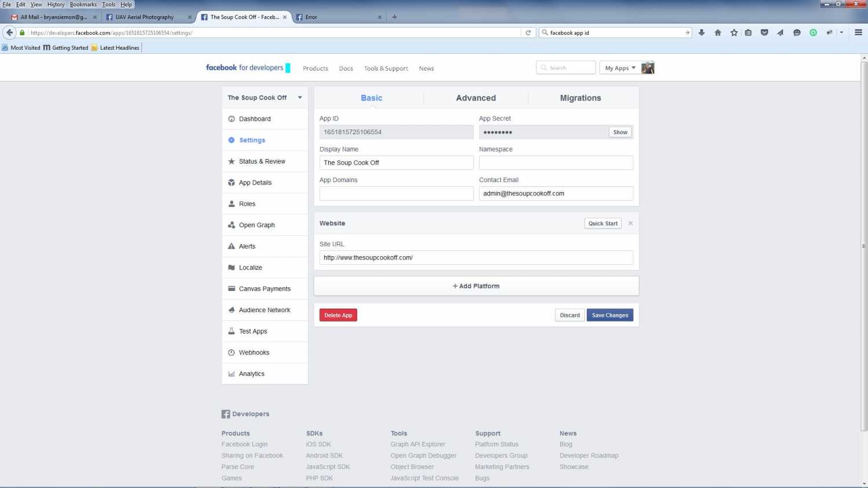Click the red Delete App button
The width and height of the screenshot is (868, 488).
coord(338,315)
